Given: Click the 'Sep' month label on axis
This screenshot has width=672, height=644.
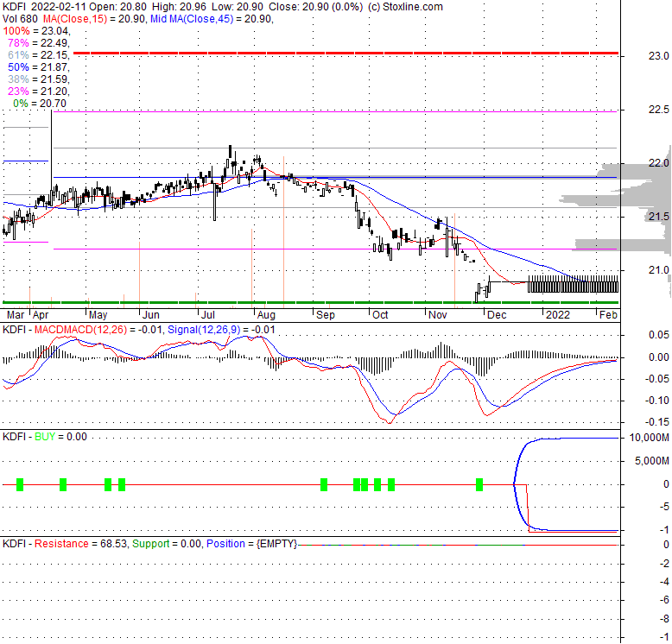Looking at the screenshot, I should click(326, 315).
